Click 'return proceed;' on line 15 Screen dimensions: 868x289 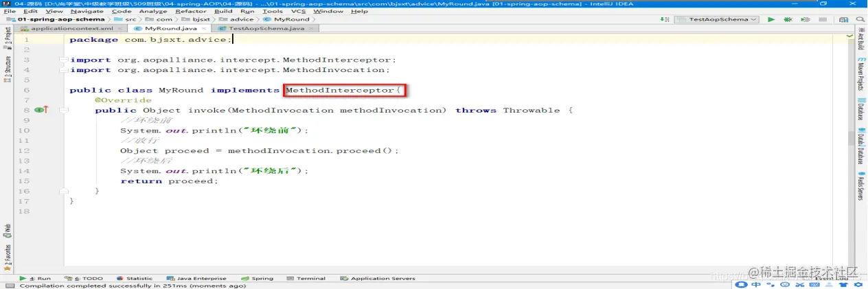click(x=169, y=181)
